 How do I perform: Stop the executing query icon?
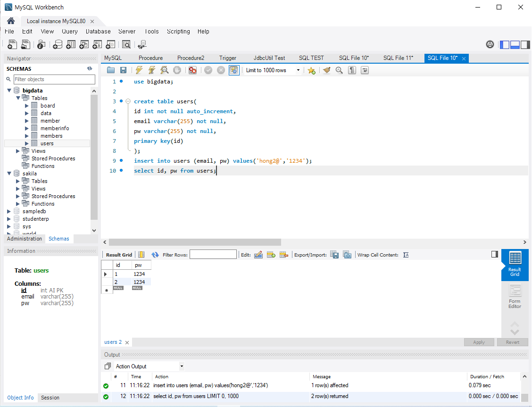click(177, 70)
